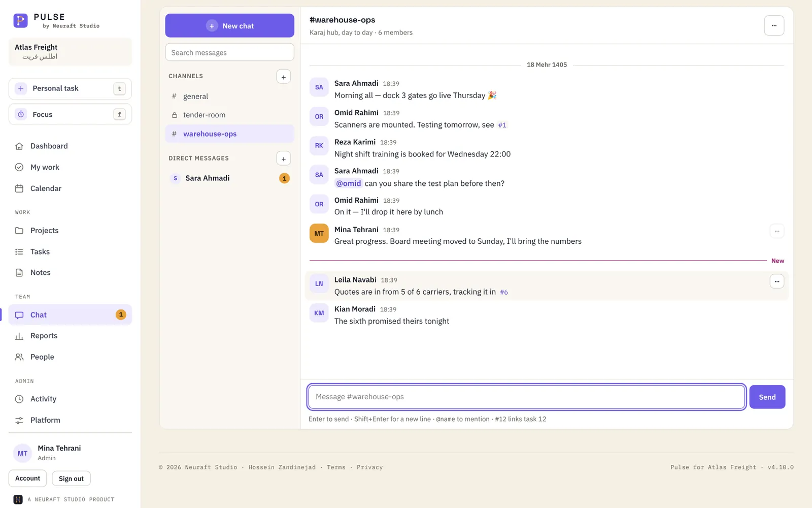Viewport: 812px width, 508px height.
Task: Open the Calendar page
Action: coord(70,188)
